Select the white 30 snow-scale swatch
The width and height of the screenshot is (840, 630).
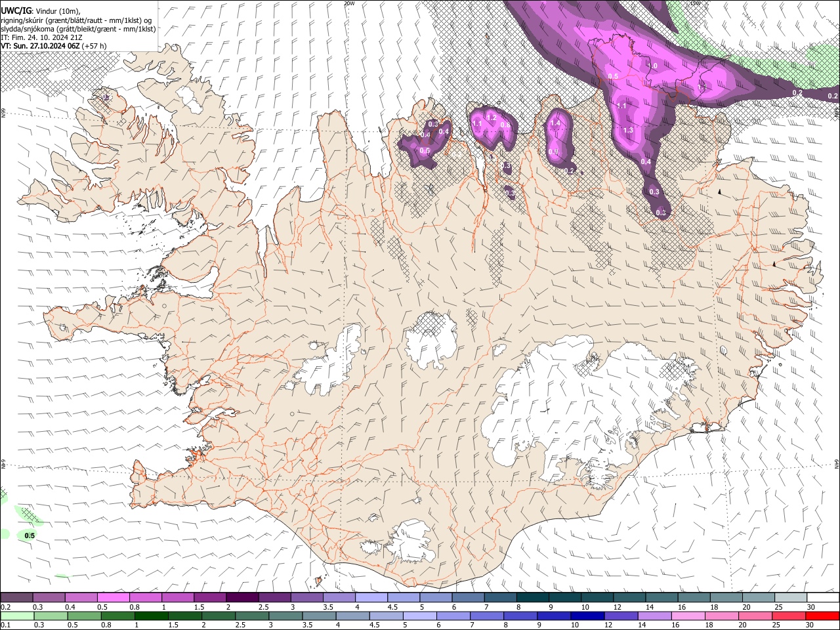click(x=824, y=597)
